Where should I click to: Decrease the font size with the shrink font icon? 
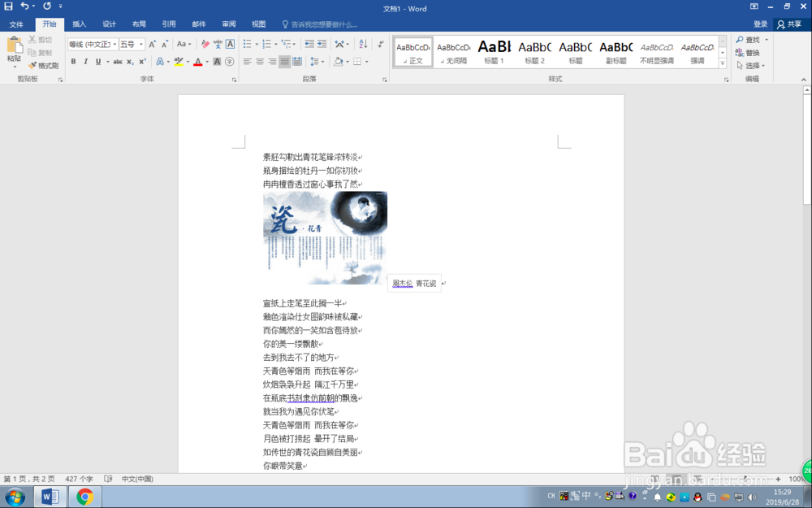point(165,44)
